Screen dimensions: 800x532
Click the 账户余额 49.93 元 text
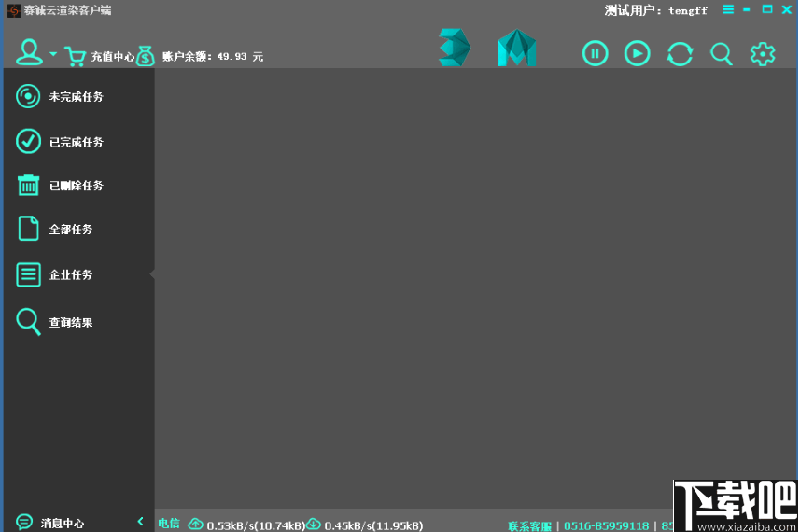213,57
